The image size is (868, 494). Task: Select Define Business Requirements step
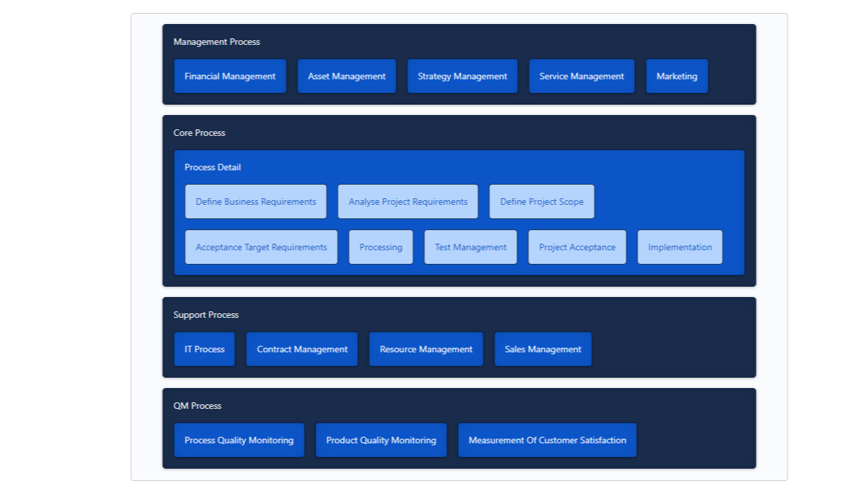(x=256, y=201)
